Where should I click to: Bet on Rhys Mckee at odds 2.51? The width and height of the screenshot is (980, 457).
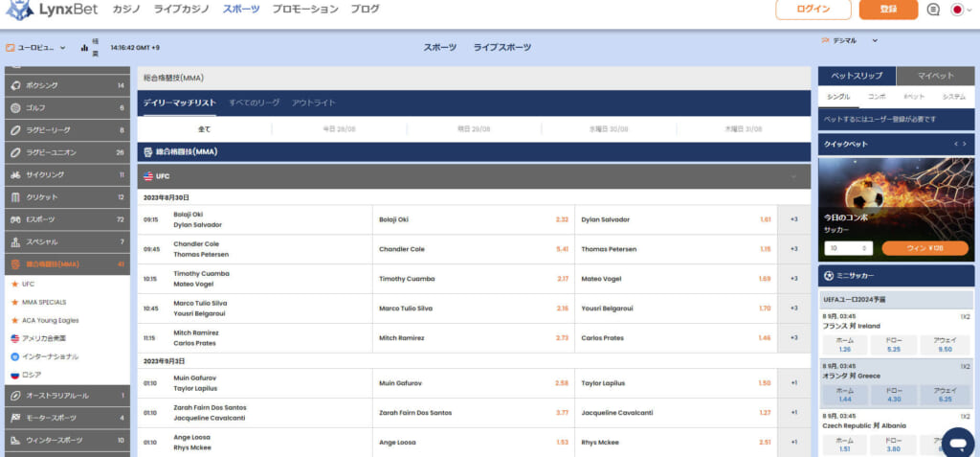[x=676, y=442]
